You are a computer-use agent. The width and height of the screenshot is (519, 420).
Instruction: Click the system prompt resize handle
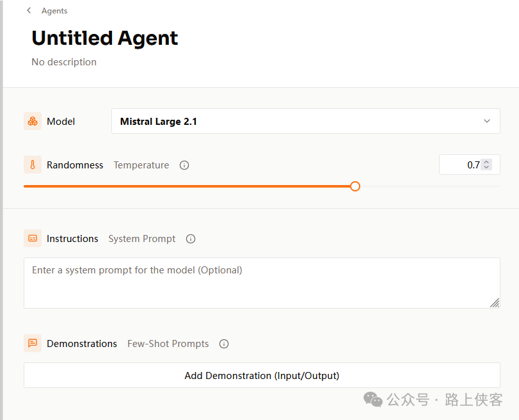click(x=495, y=303)
